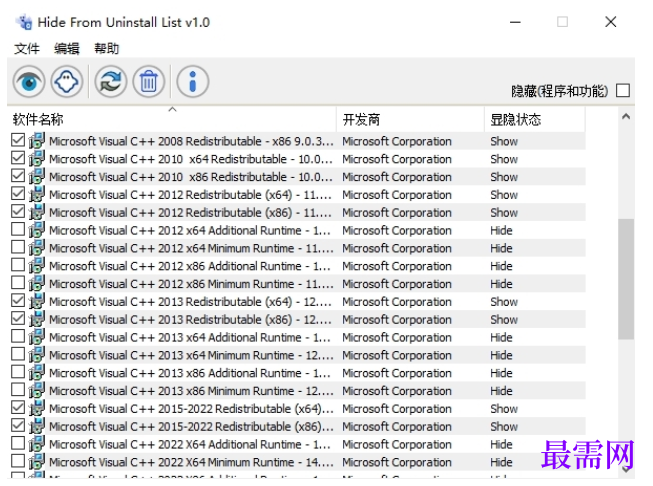Click installer icon of 2015-2022 Redistributable (x86) row
Screen dimensions: 653x486
(x=37, y=426)
